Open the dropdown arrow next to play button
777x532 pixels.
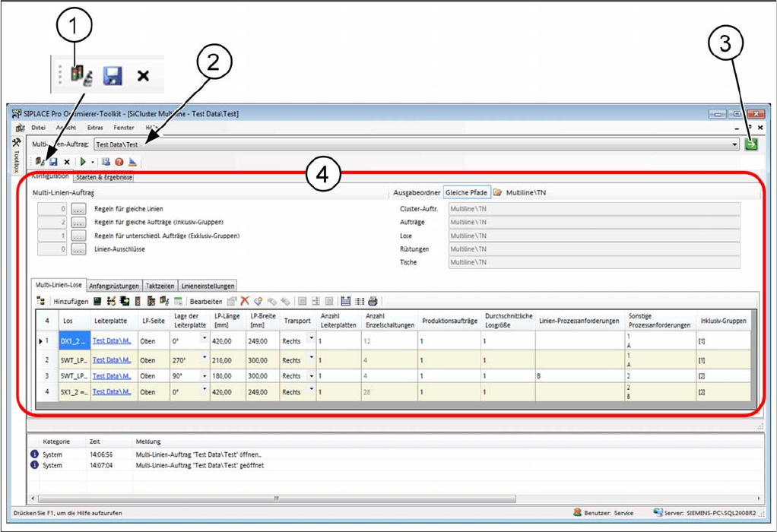point(93,162)
